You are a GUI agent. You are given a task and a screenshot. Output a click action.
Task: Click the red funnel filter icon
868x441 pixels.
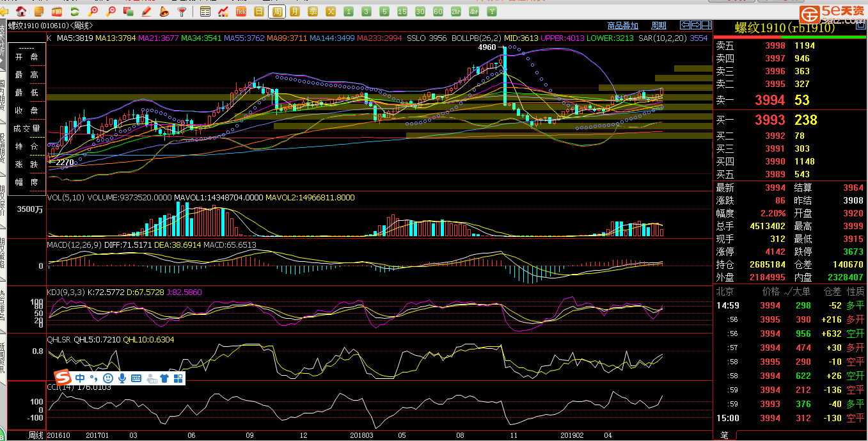[x=182, y=12]
